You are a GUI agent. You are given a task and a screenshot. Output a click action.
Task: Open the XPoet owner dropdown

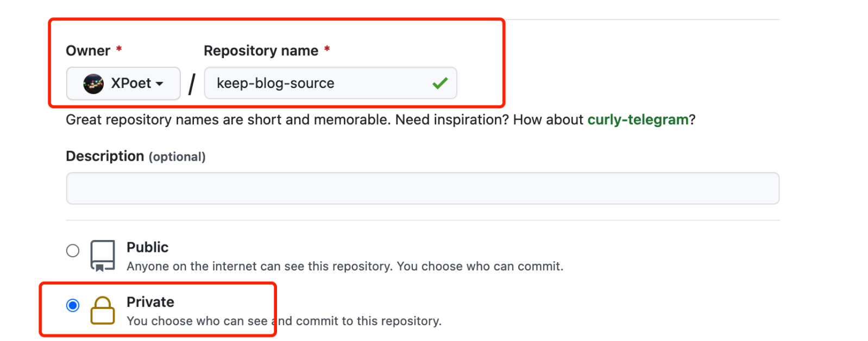point(123,84)
